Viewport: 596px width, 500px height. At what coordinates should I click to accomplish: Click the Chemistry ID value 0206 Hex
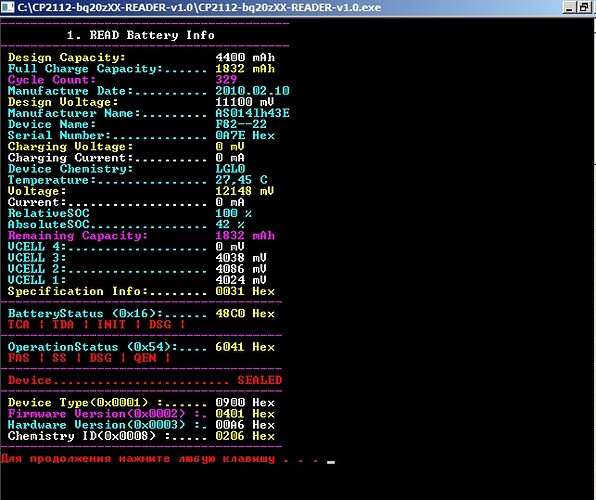coord(245,436)
